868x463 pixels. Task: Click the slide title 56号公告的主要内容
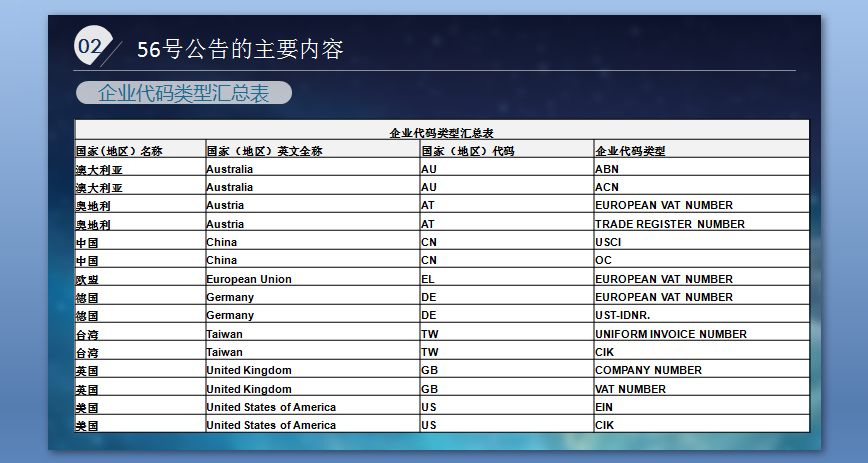[240, 49]
